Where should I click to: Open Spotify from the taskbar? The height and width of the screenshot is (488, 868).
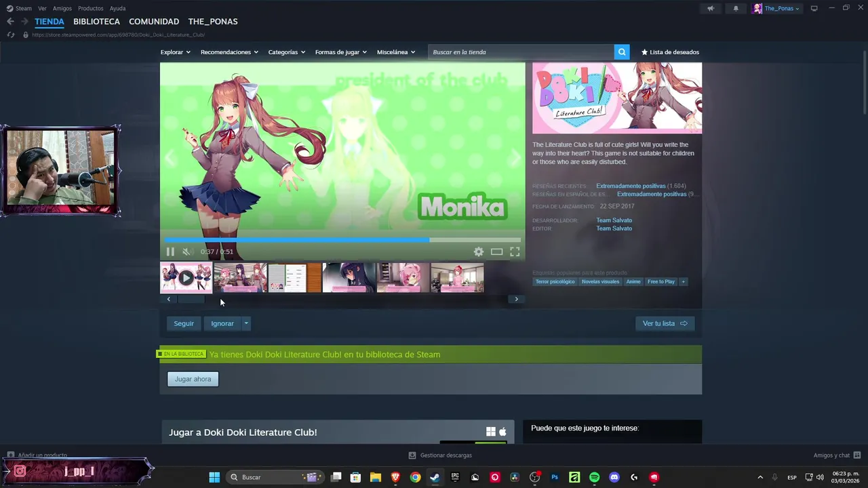[x=594, y=477]
